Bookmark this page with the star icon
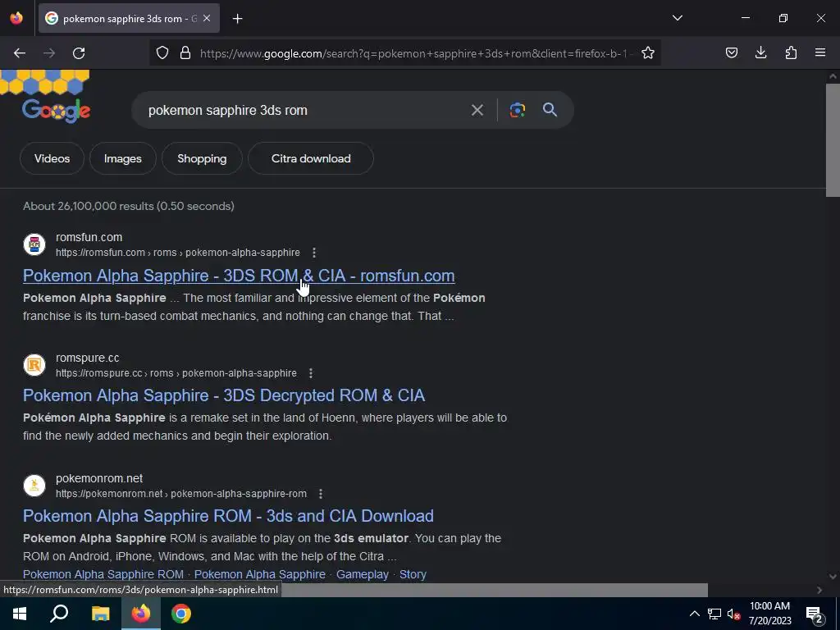The height and width of the screenshot is (630, 840). coord(648,52)
